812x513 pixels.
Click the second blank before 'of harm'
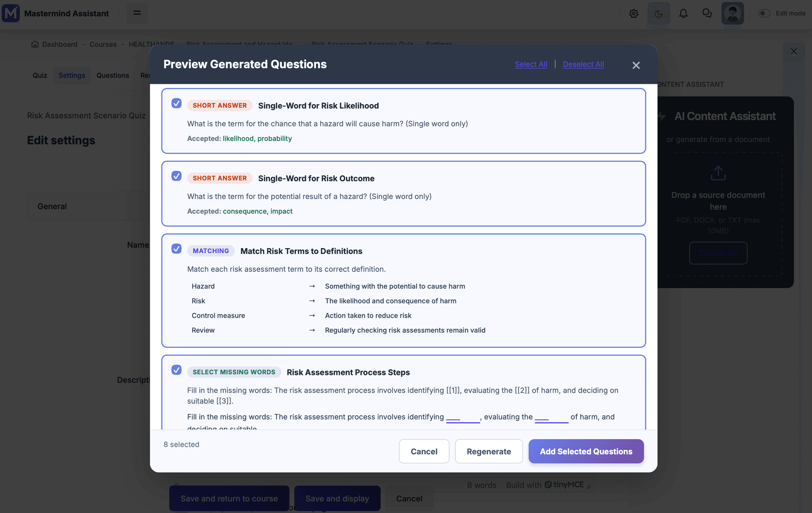tap(551, 418)
